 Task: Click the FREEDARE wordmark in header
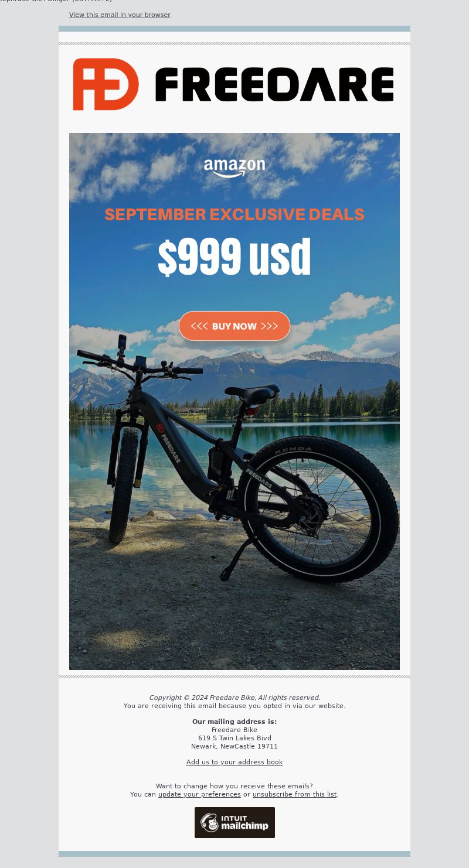(274, 84)
